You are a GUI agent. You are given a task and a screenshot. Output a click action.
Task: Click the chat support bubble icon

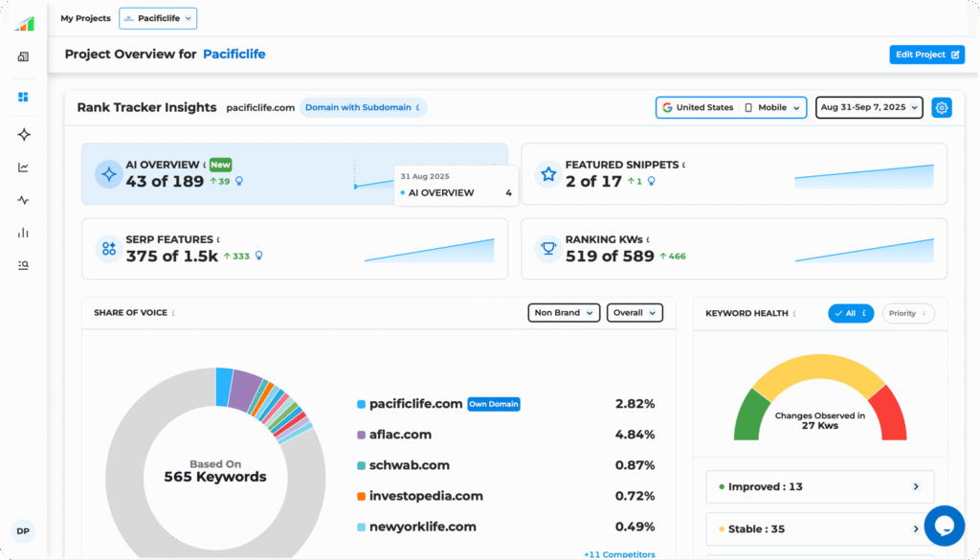pyautogui.click(x=944, y=526)
